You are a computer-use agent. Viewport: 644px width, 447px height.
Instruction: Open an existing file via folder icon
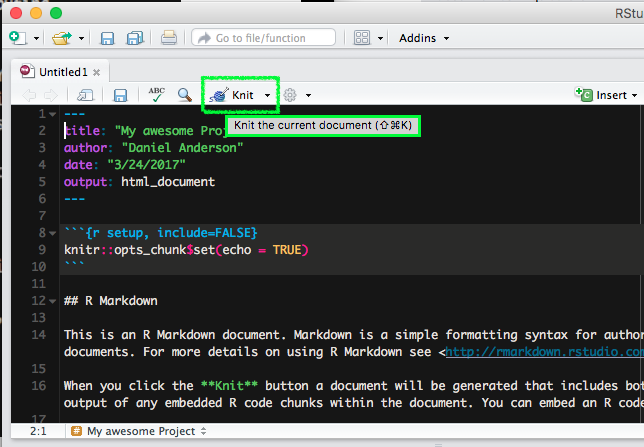pyautogui.click(x=62, y=38)
